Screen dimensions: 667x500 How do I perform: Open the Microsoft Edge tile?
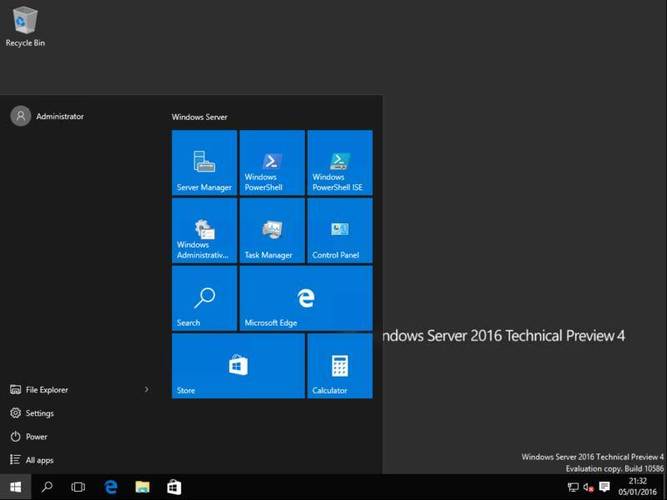306,298
